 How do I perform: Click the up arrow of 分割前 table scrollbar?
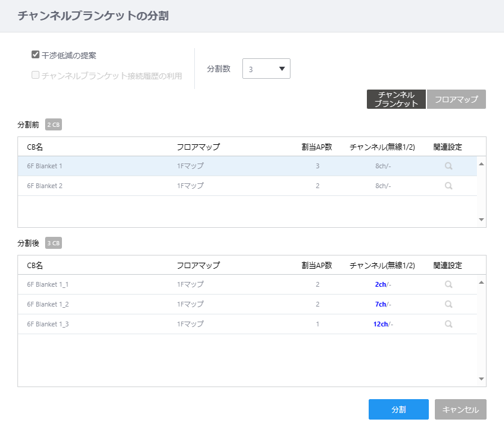(x=481, y=164)
